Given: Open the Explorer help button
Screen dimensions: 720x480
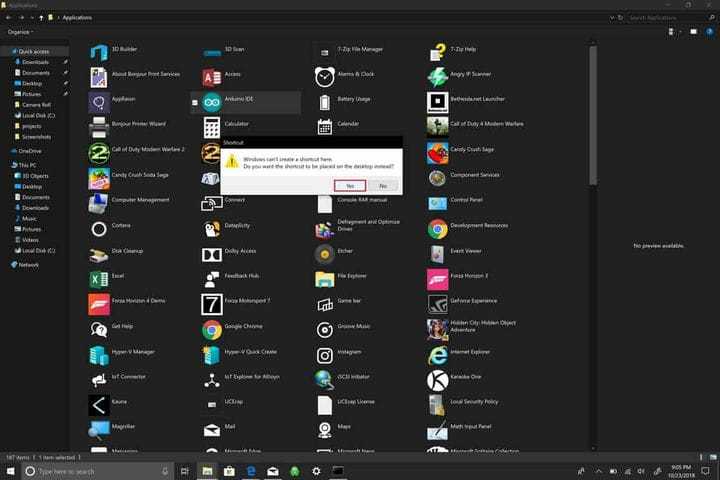Looking at the screenshot, I should pyautogui.click(x=709, y=32).
